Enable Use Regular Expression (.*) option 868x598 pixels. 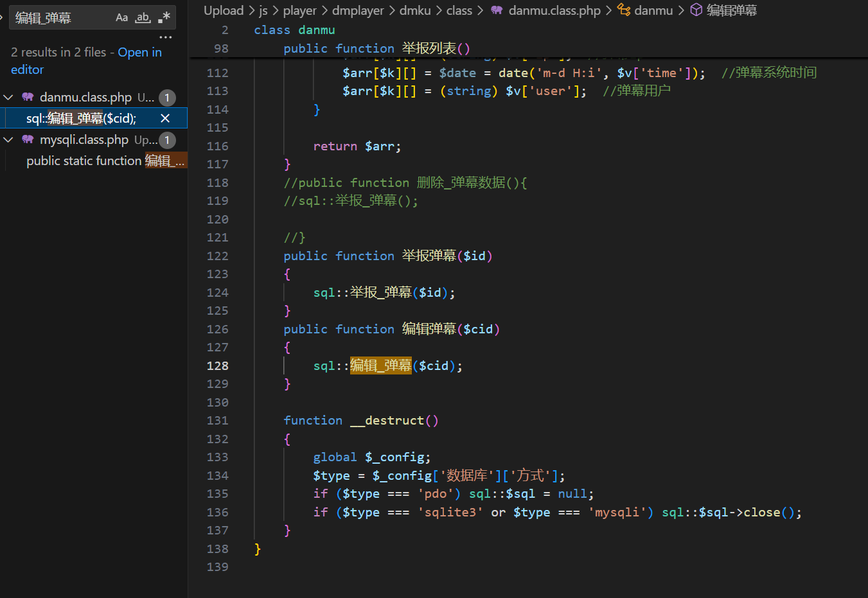(164, 18)
